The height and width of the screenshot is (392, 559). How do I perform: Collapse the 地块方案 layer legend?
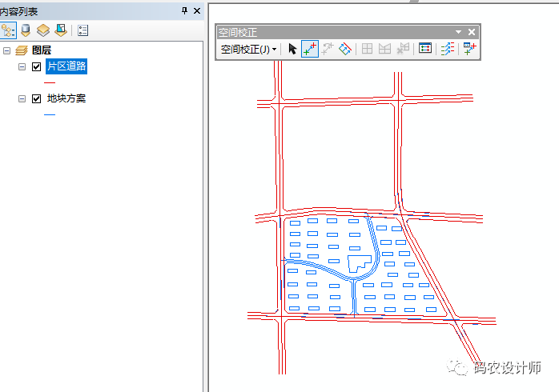[22, 99]
